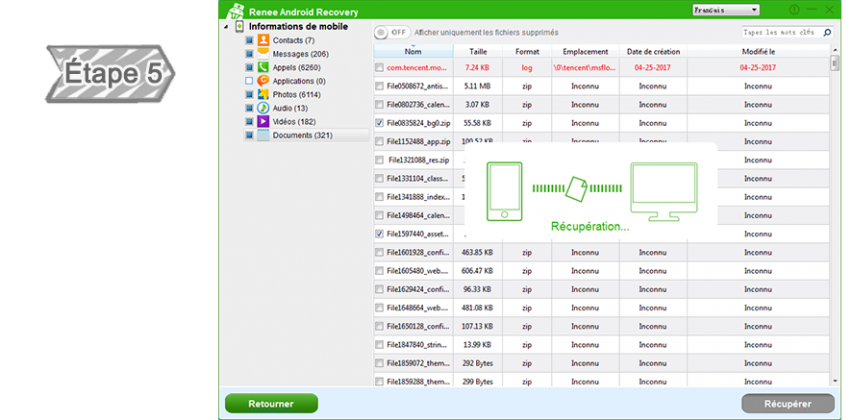The width and height of the screenshot is (852, 420).
Task: Select the Appels (6260) tree item
Action: point(297,68)
